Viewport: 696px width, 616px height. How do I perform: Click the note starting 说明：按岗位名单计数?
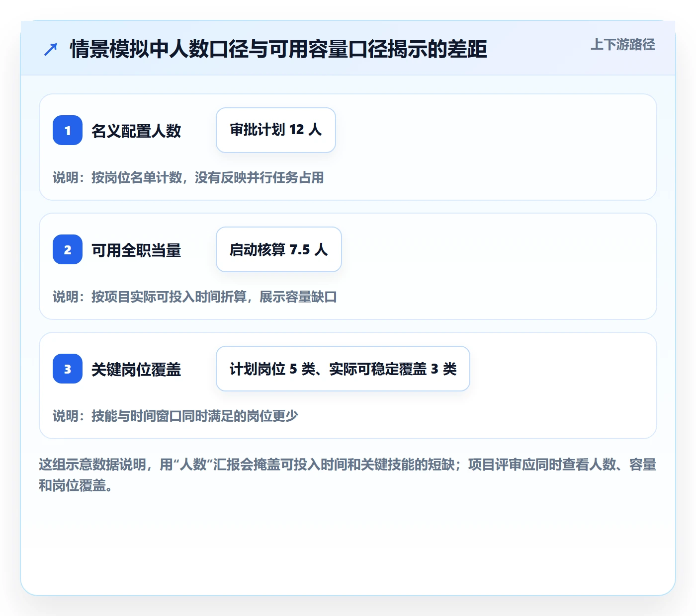pyautogui.click(x=188, y=177)
